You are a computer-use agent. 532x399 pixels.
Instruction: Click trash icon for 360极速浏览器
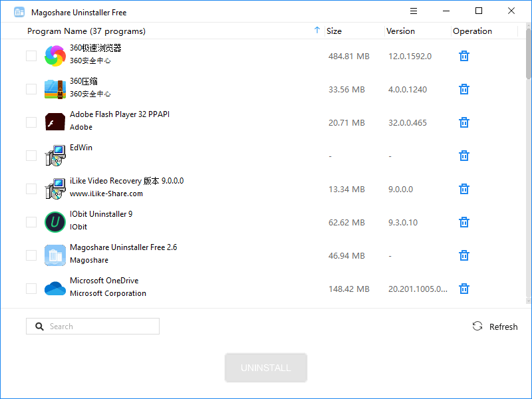pyautogui.click(x=464, y=56)
